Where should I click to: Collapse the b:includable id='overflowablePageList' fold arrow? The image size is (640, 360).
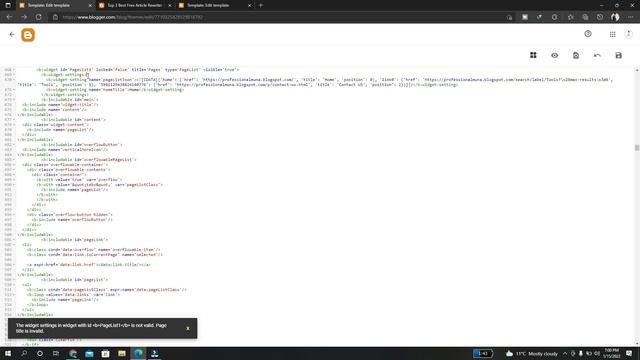point(13,160)
